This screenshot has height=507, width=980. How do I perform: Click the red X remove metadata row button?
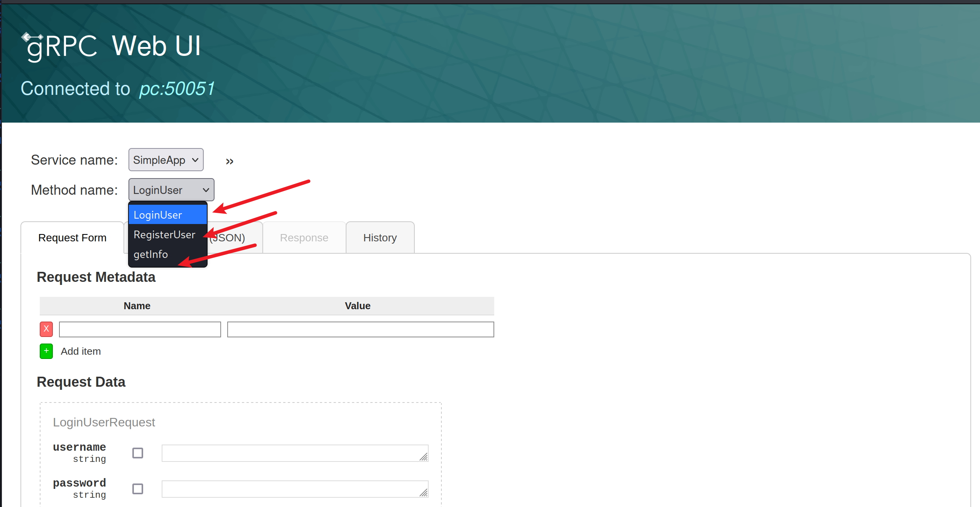pos(46,329)
